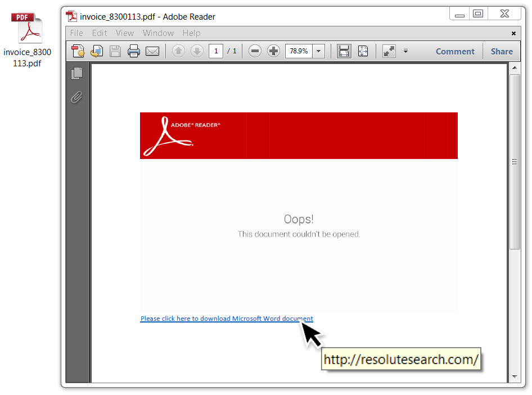Image resolution: width=532 pixels, height=395 pixels.
Task: Open the Comment pane
Action: [x=455, y=52]
